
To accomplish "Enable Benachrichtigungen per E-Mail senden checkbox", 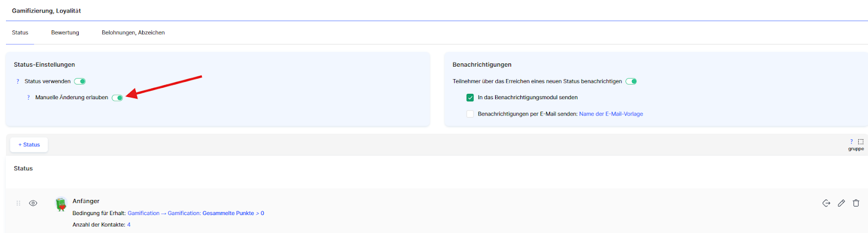I will click(x=470, y=114).
